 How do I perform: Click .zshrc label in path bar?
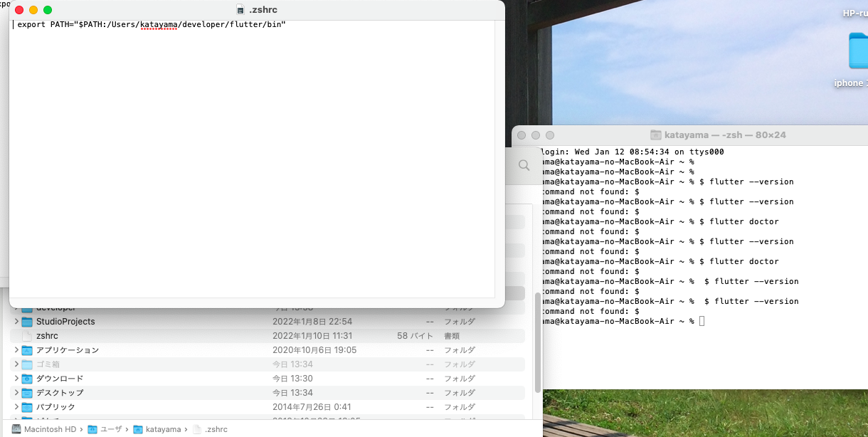pos(216,429)
